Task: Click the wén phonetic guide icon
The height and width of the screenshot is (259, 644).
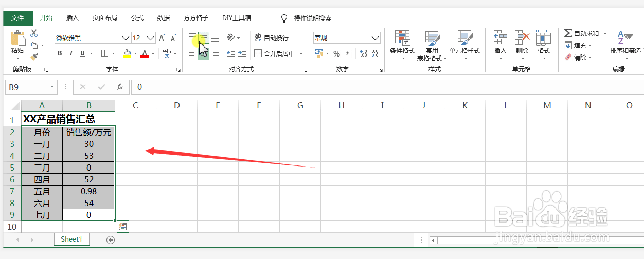Action: click(168, 53)
